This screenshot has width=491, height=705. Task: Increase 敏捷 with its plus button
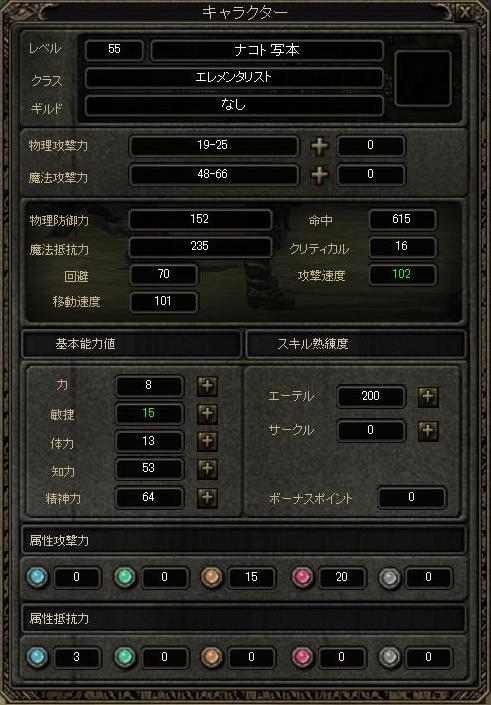click(x=207, y=414)
